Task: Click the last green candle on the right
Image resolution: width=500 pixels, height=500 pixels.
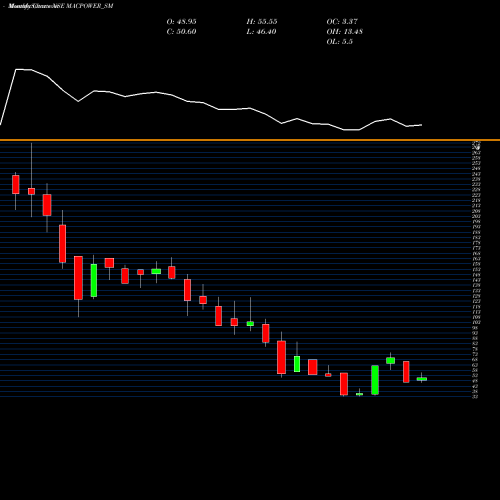Action: (x=422, y=379)
